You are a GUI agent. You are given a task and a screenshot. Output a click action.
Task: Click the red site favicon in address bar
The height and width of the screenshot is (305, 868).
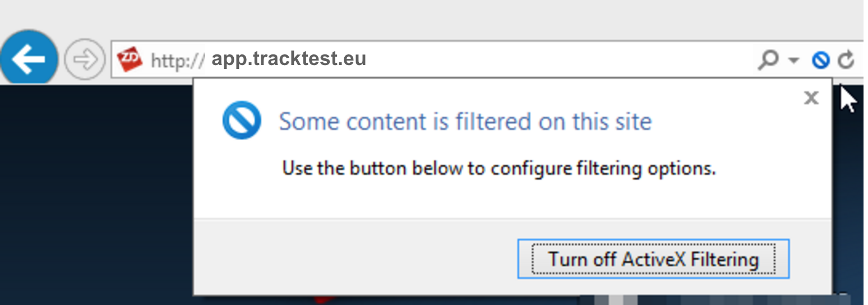click(x=130, y=59)
